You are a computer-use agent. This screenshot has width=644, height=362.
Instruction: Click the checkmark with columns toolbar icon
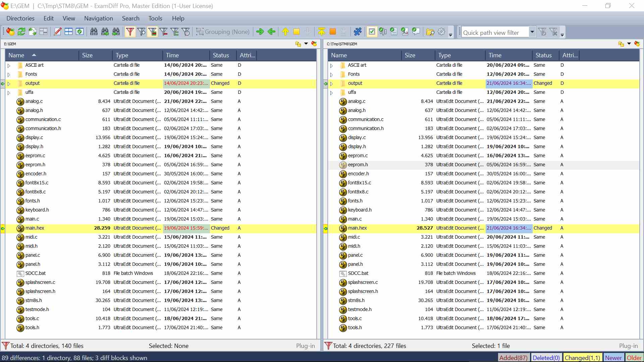383,32
